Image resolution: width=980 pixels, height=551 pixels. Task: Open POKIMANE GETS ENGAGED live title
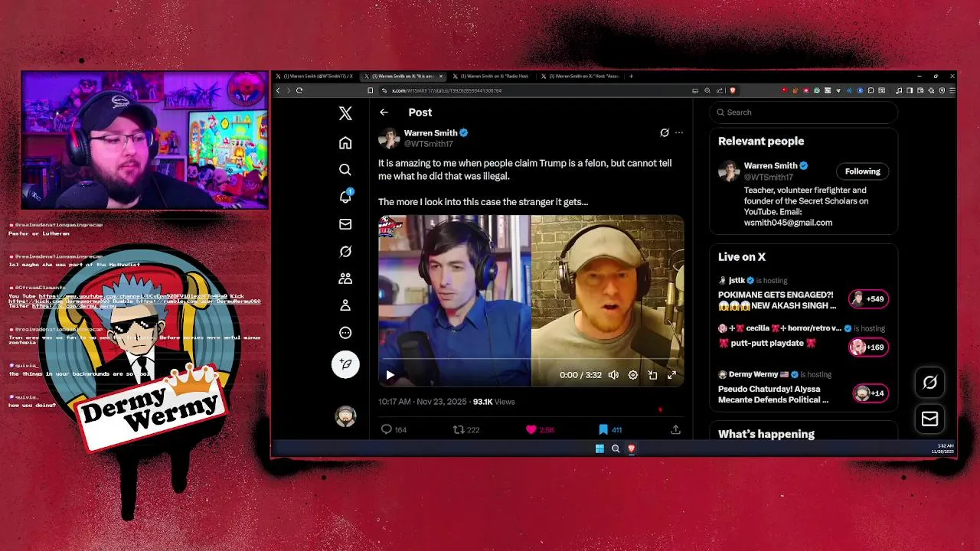pyautogui.click(x=777, y=300)
